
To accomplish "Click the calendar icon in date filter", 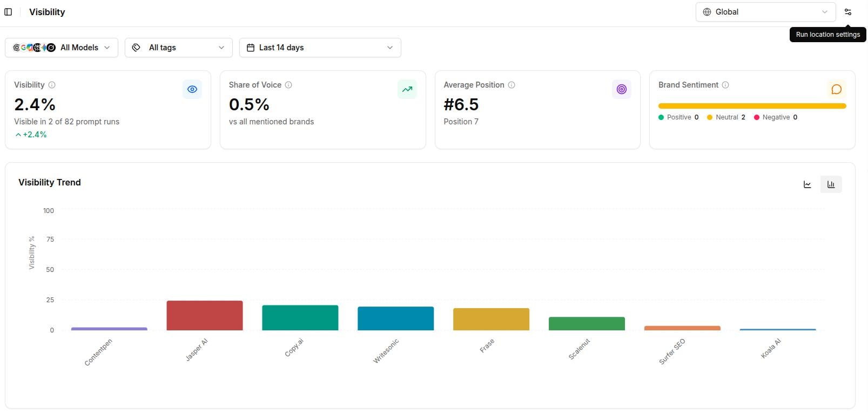I will [251, 48].
